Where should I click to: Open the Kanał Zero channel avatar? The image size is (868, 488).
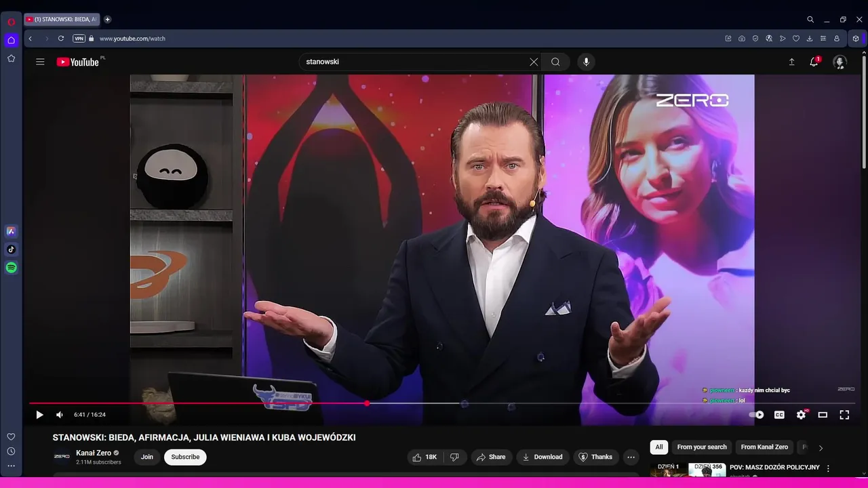pyautogui.click(x=62, y=457)
